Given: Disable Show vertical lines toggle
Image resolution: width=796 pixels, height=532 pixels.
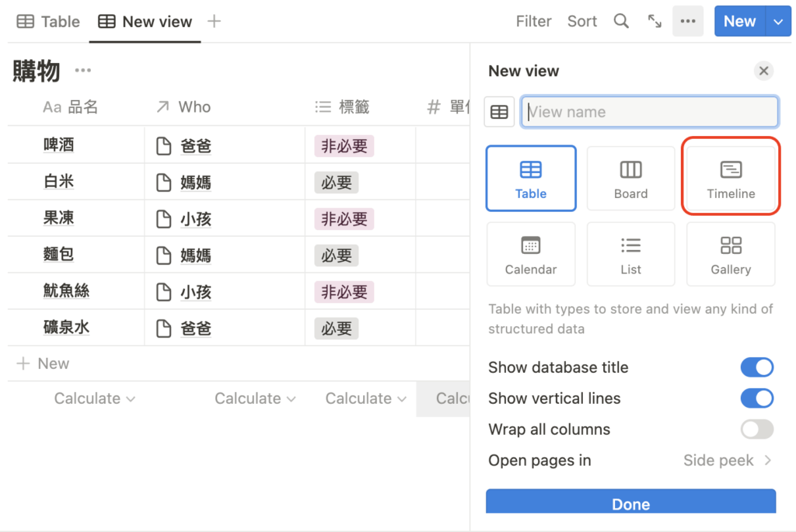Looking at the screenshot, I should (756, 398).
